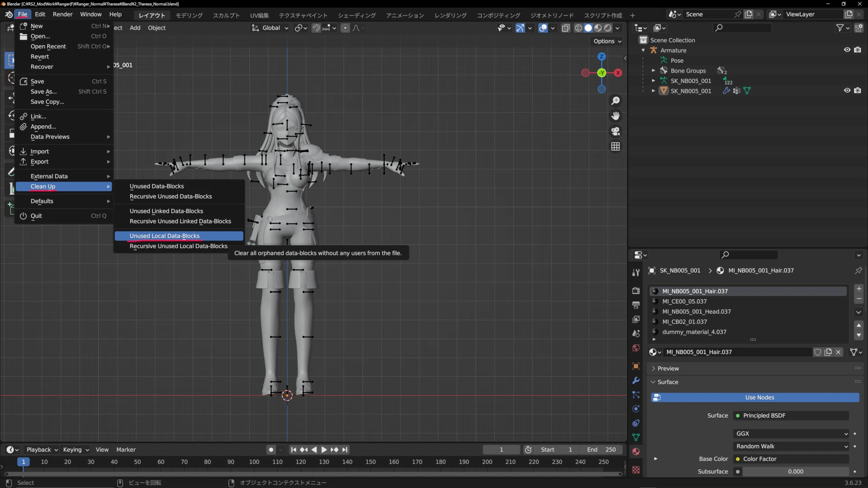Open View Layer properties tab icon
This screenshot has height=488, width=868.
click(x=636, y=319)
